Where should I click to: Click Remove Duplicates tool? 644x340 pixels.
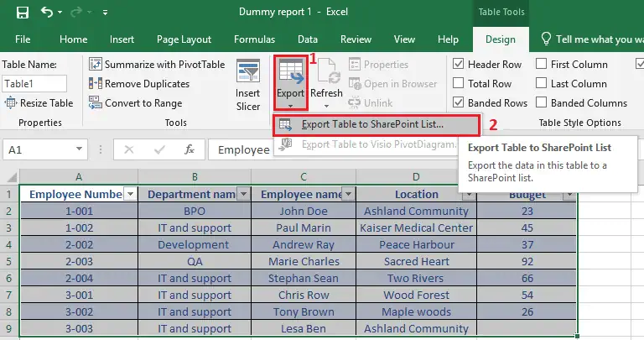pos(142,84)
